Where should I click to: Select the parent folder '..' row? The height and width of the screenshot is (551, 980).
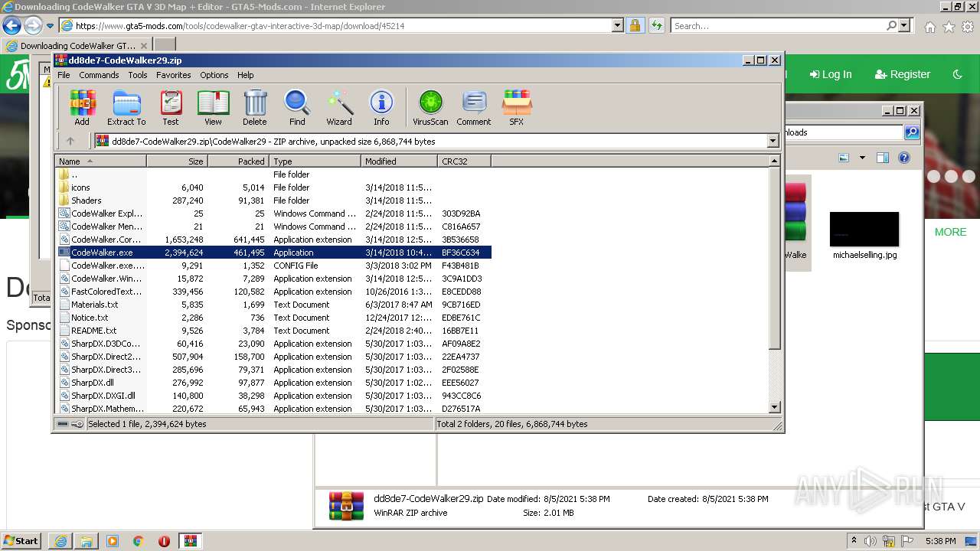pos(273,174)
